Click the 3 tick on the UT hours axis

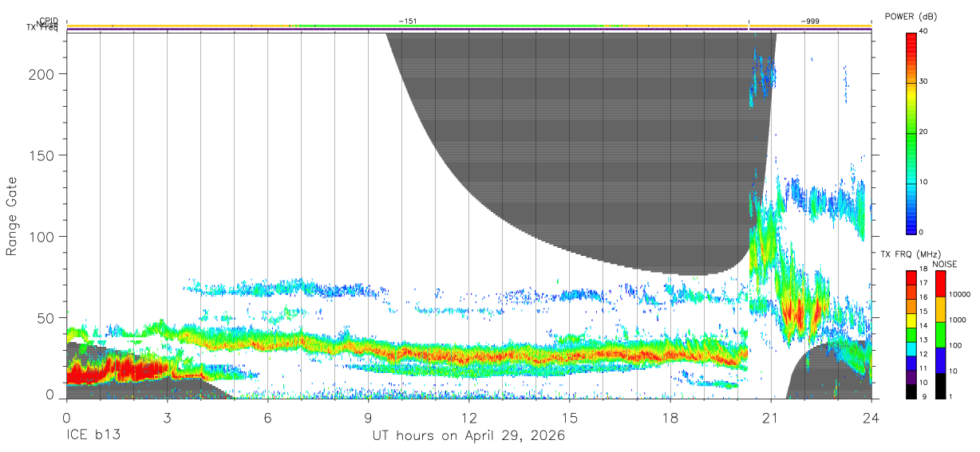coord(168,417)
